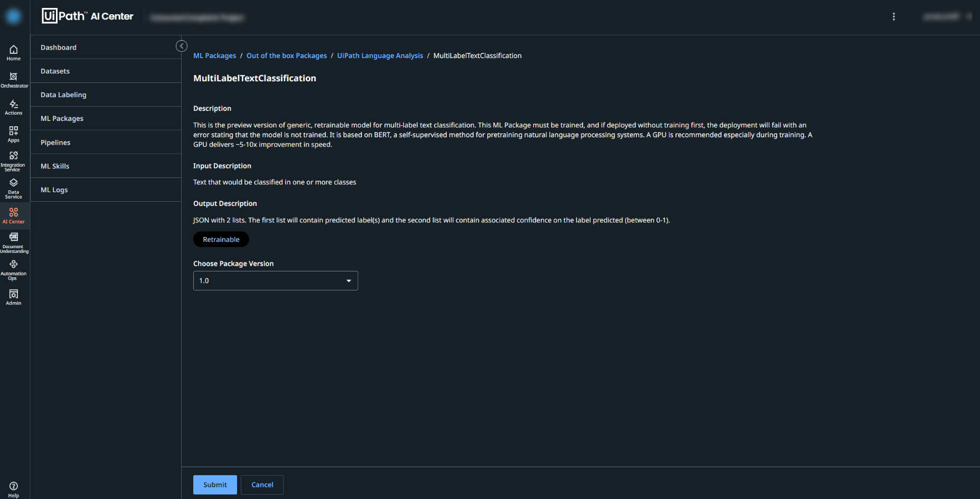980x499 pixels.
Task: Open the Choose Package Version dropdown
Action: tap(276, 280)
